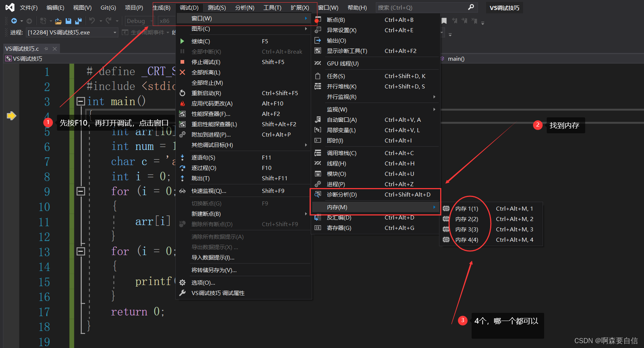Expand the 监视(W) submenu arrow
This screenshot has height=348, width=644.
pyautogui.click(x=434, y=109)
